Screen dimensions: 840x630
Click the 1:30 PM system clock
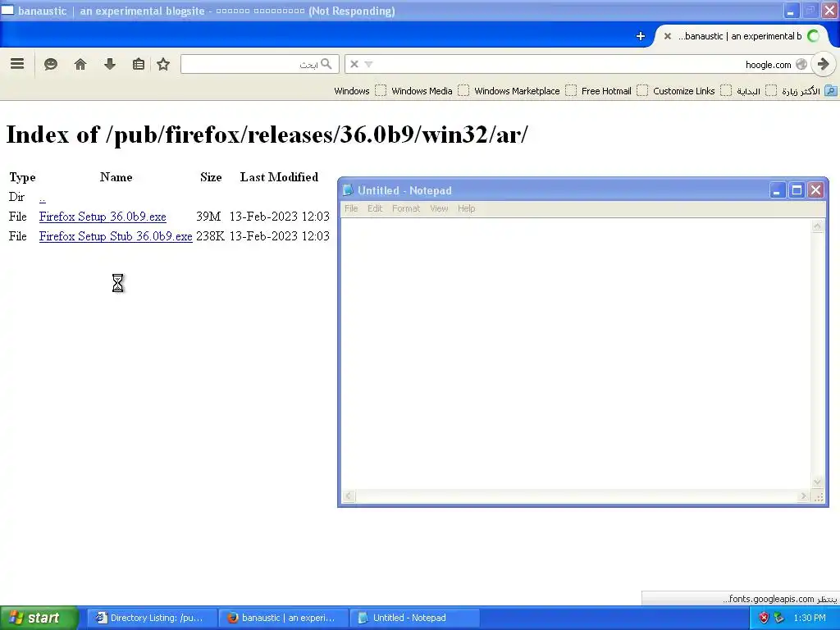coord(810,618)
